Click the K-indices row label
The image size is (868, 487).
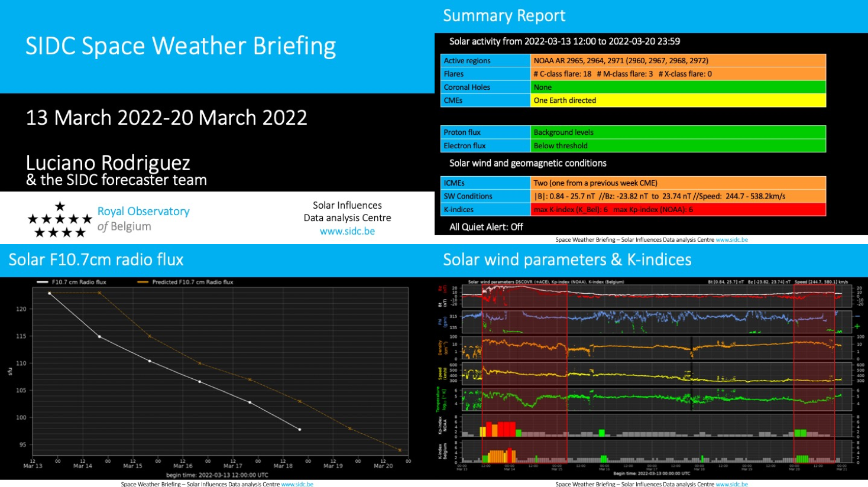point(485,209)
